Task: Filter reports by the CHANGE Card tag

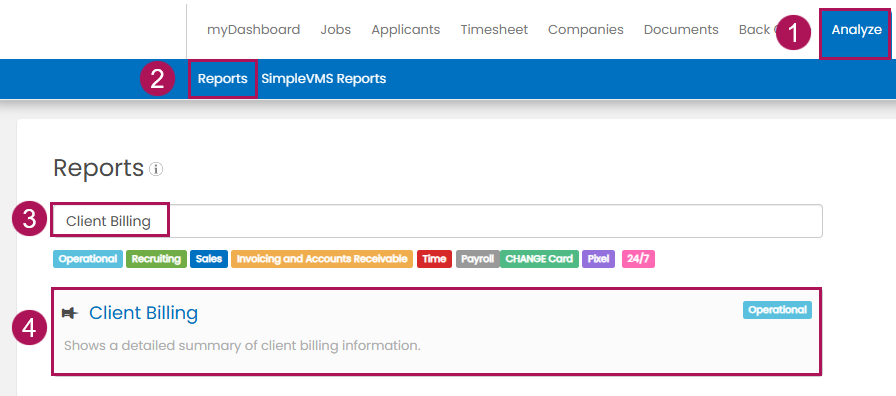Action: point(539,259)
